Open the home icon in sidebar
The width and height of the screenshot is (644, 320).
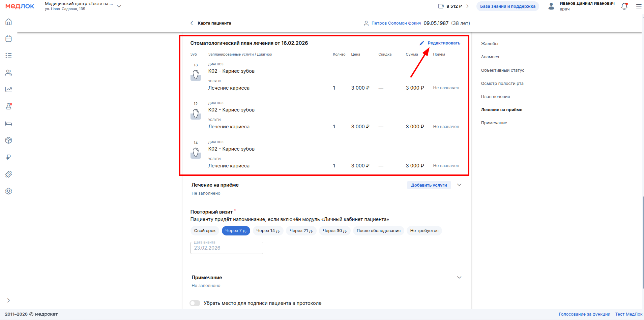coord(9,22)
